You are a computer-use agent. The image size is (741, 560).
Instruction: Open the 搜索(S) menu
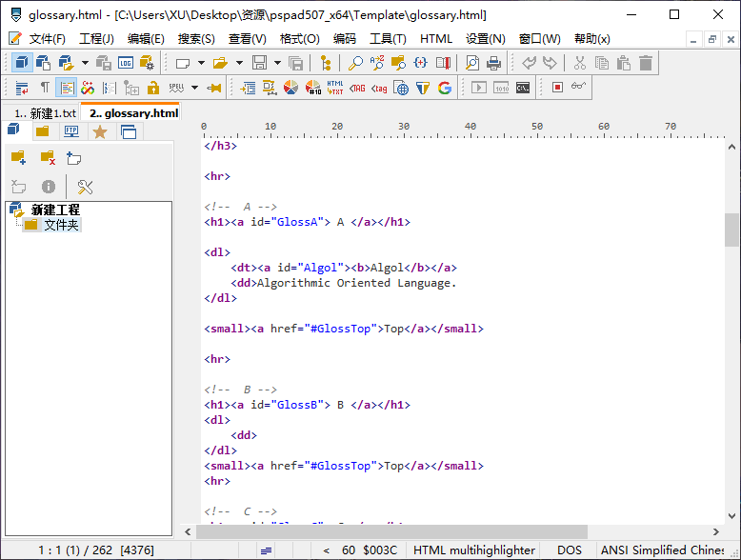coord(196,39)
